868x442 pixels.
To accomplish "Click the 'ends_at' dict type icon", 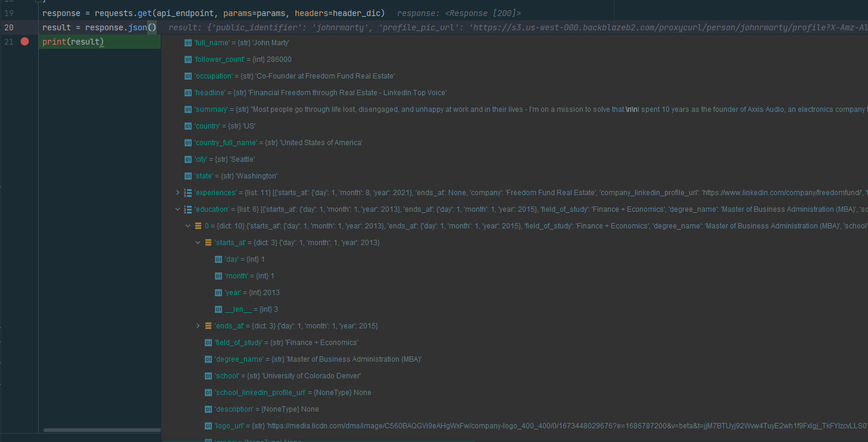I will (x=208, y=326).
